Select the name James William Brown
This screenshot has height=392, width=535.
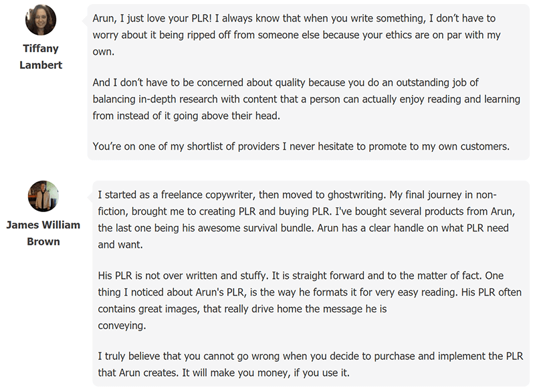pos(43,233)
